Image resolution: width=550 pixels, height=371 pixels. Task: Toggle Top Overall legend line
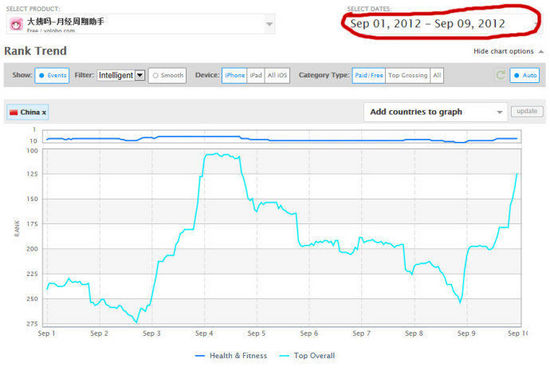[x=307, y=356]
